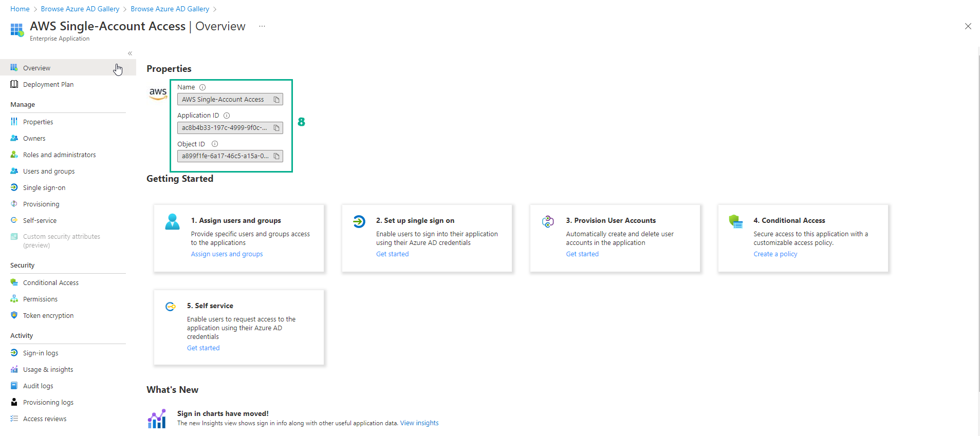This screenshot has width=980, height=436.
Task: Open Overview in the sidebar
Action: click(x=68, y=68)
